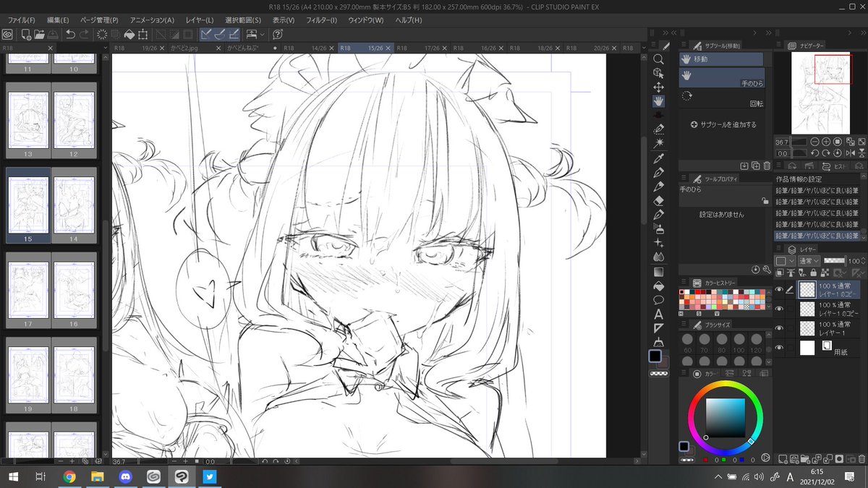Click the main black color swatch in toolbox

click(x=655, y=356)
